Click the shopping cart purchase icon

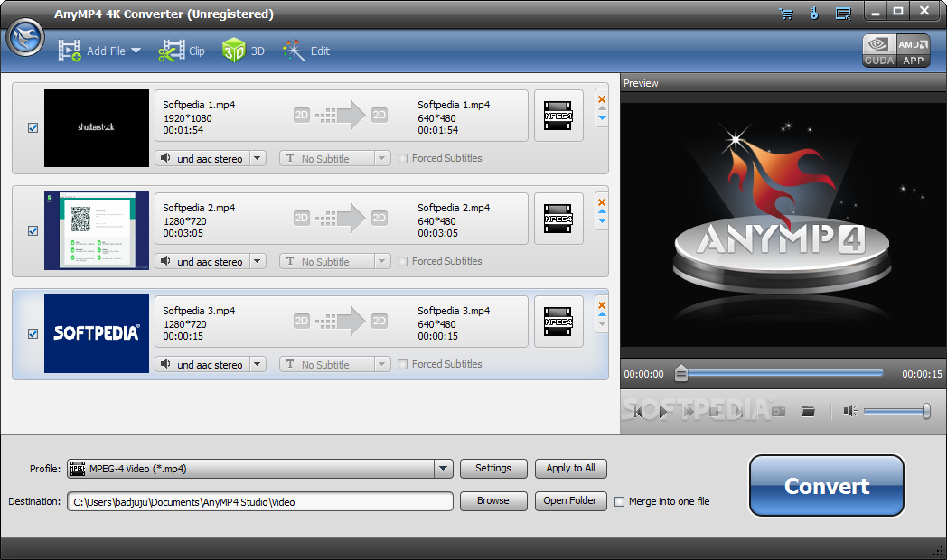pos(786,14)
